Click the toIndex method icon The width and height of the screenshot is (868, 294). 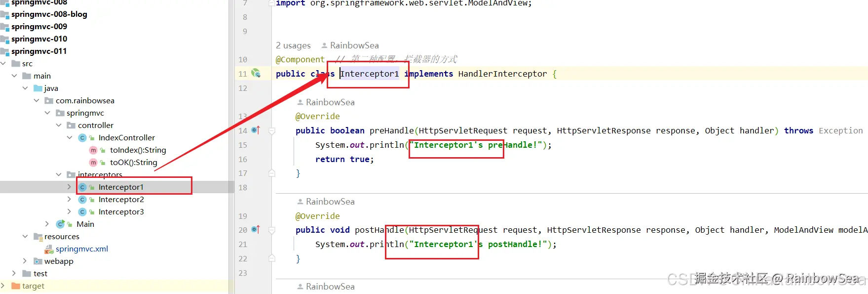coord(93,150)
